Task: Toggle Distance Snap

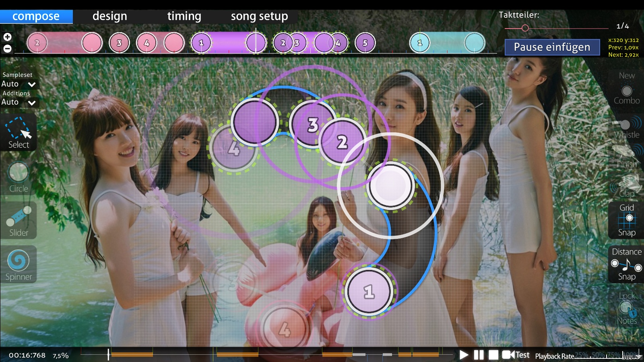Action: coord(626,264)
